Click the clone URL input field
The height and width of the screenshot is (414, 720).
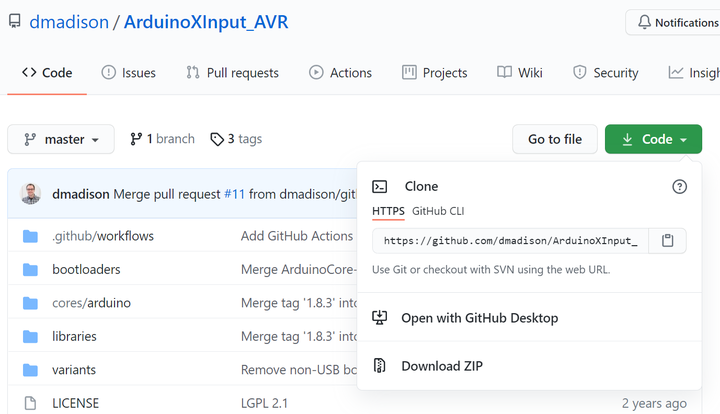(x=511, y=241)
